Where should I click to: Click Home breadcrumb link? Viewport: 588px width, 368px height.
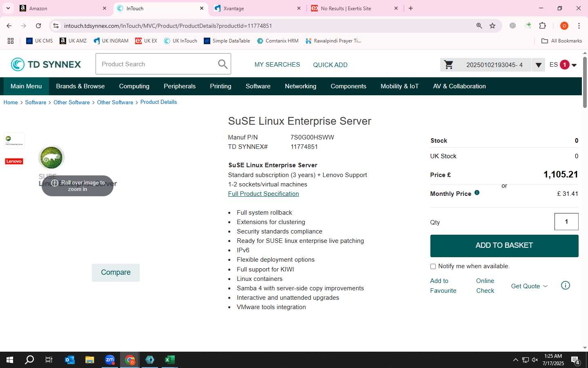(11, 102)
